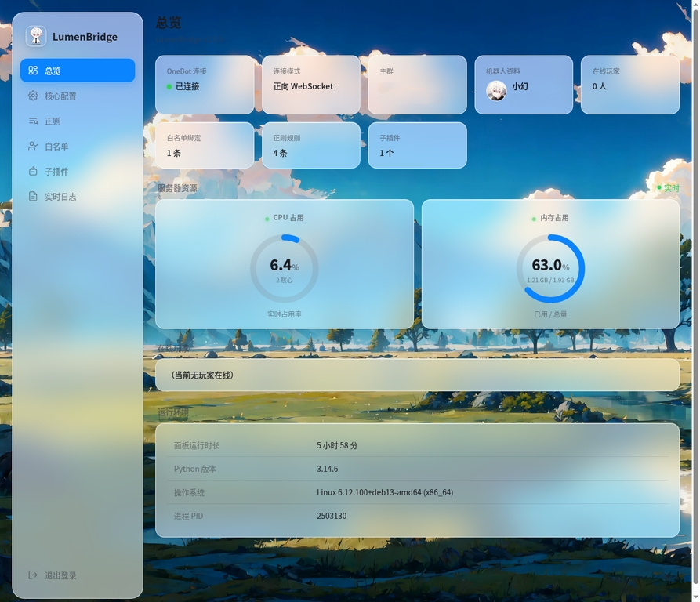
Task: Click the 正则规则 4 条 card
Action: (311, 146)
